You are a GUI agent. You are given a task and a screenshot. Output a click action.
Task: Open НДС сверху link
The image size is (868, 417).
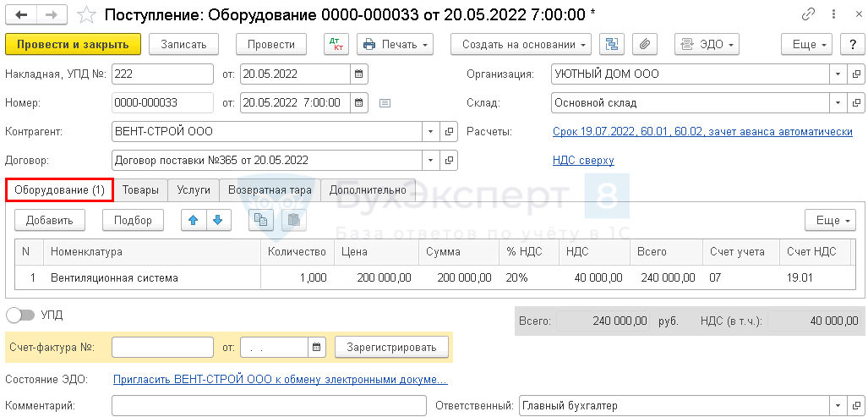click(582, 160)
